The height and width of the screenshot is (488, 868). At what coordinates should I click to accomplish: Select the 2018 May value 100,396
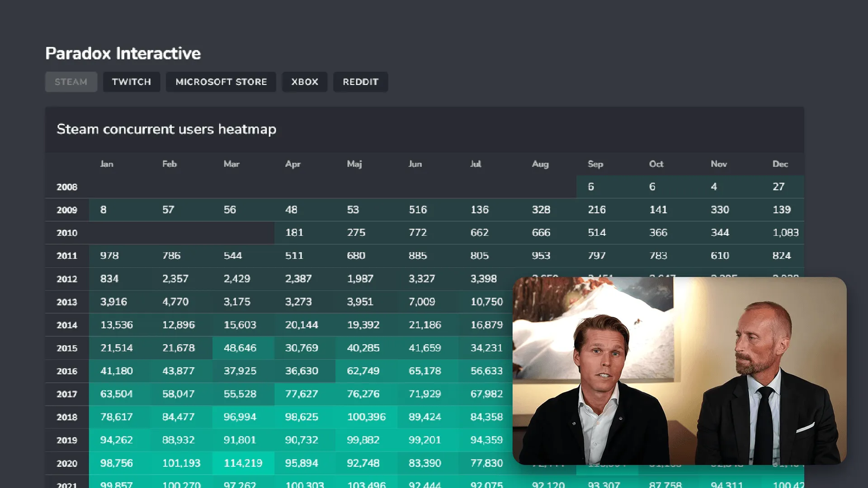pyautogui.click(x=367, y=417)
